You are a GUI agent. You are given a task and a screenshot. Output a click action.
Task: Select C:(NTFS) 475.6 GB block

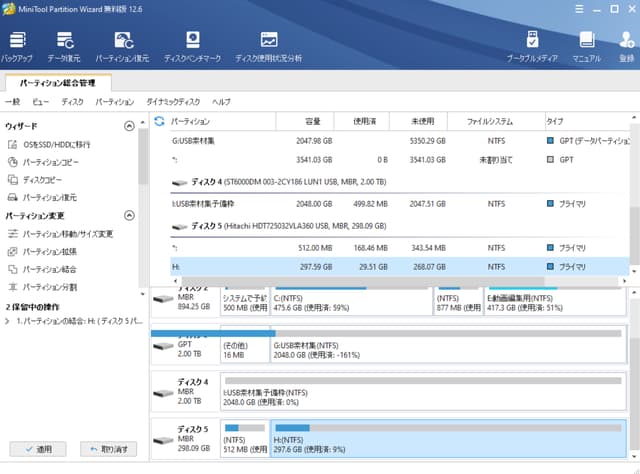351,301
